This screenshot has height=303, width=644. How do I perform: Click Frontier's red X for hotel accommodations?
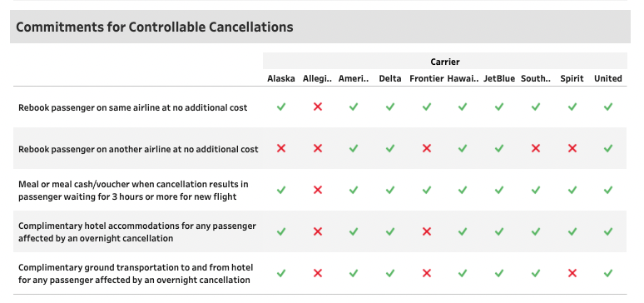pos(427,231)
